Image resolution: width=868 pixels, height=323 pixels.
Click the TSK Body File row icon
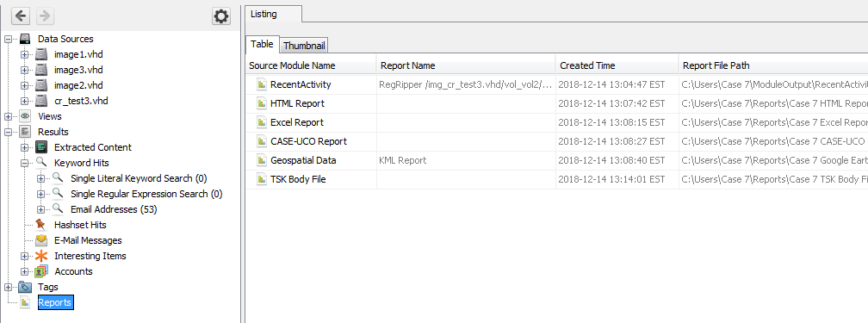click(262, 179)
